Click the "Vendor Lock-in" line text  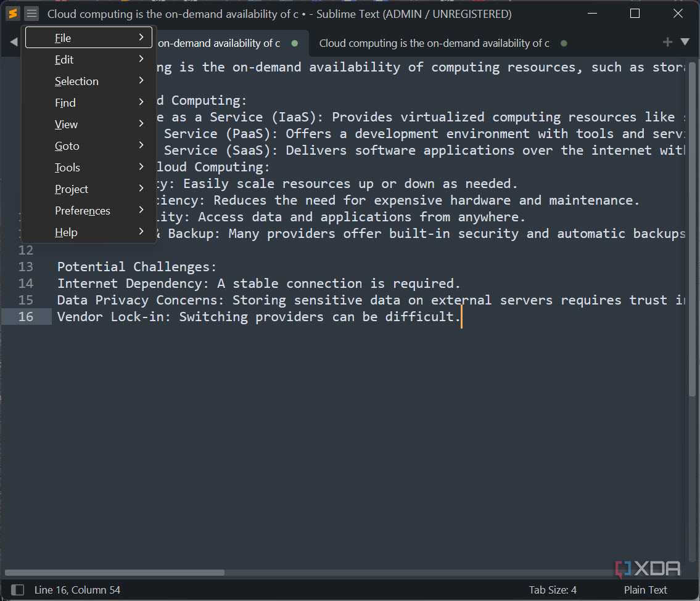click(x=258, y=317)
